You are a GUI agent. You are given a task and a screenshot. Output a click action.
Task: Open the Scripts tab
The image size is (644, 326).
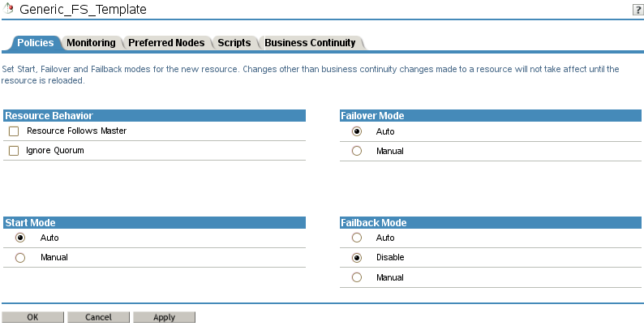(234, 43)
